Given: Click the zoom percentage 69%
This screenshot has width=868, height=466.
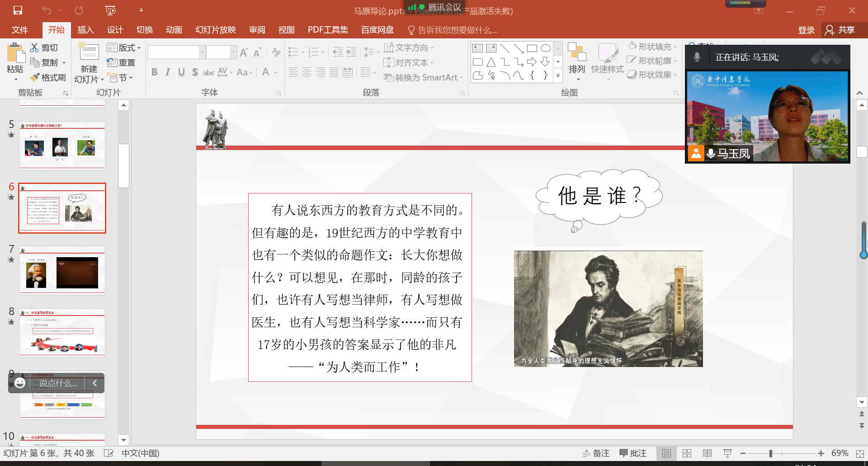Looking at the screenshot, I should pos(840,453).
